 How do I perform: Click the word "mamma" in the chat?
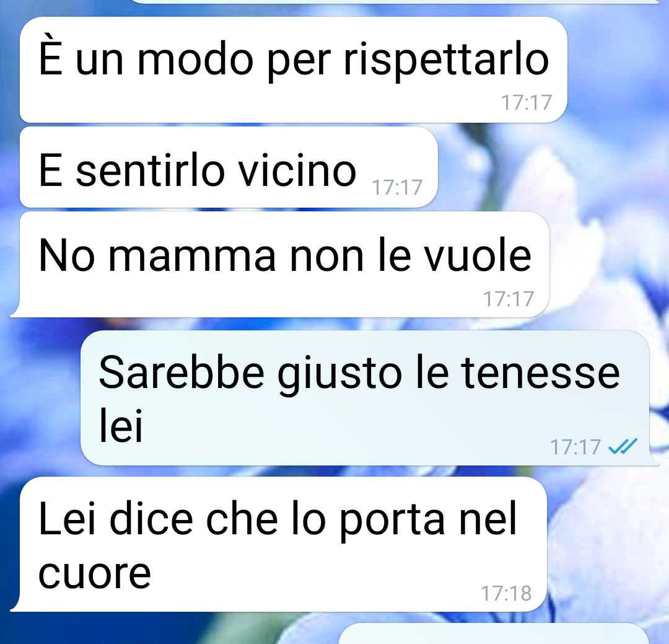(193, 255)
